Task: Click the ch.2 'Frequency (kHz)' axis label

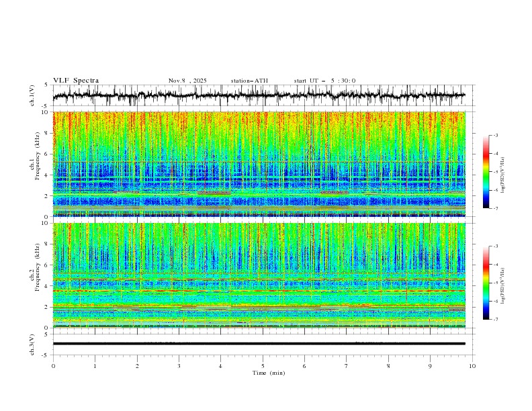Action: point(37,267)
